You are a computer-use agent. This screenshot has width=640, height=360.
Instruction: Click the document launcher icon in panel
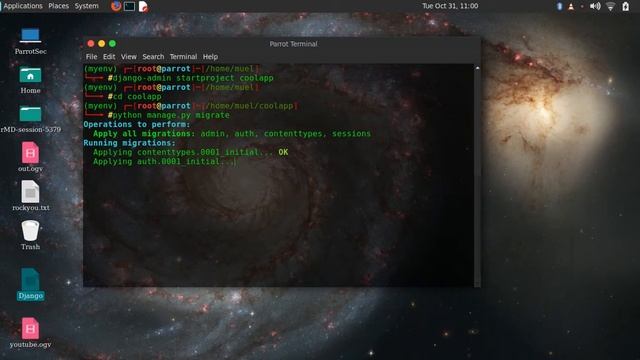[143, 6]
